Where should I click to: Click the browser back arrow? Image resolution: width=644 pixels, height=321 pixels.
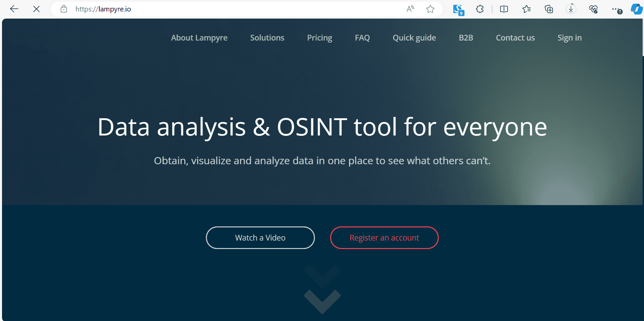(14, 9)
